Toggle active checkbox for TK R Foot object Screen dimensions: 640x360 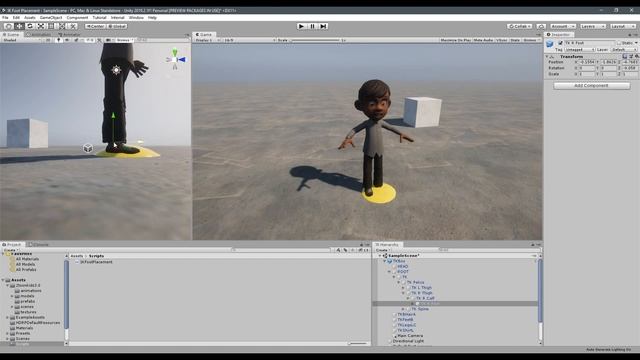click(x=560, y=43)
